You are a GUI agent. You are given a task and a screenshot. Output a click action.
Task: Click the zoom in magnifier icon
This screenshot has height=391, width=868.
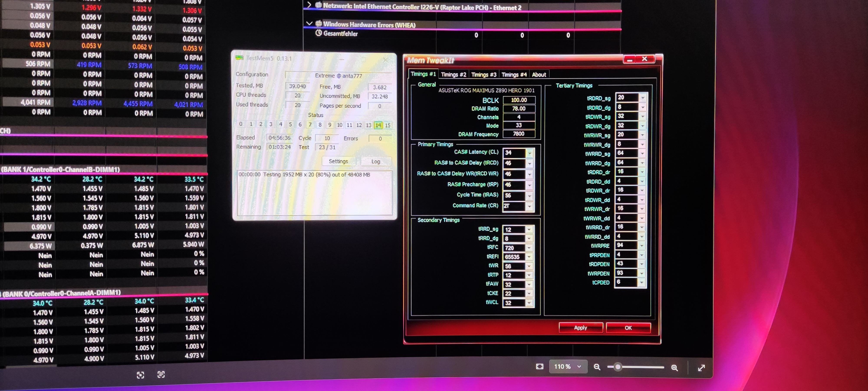(x=674, y=368)
